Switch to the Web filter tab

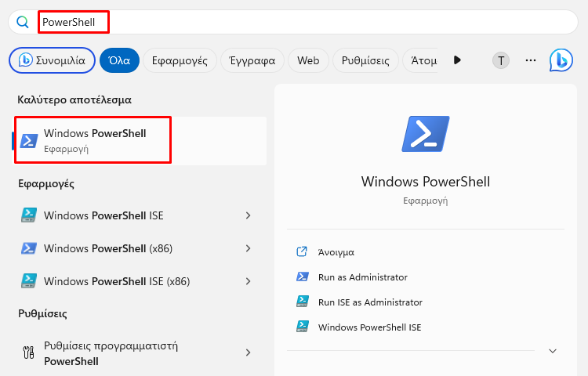(308, 60)
